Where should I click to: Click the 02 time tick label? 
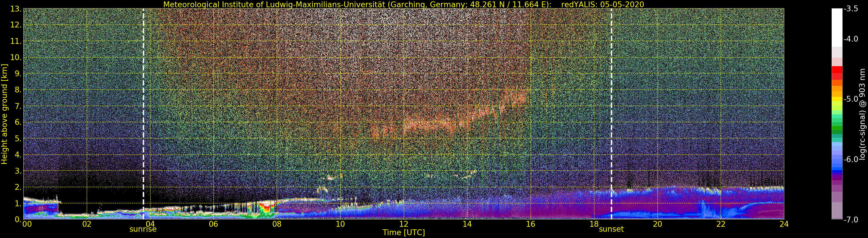coord(87,224)
